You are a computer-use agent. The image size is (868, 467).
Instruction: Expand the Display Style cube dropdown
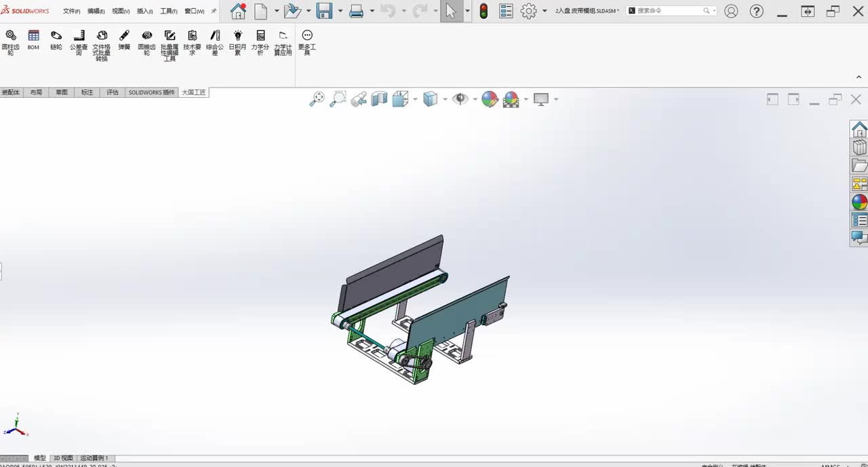(445, 99)
